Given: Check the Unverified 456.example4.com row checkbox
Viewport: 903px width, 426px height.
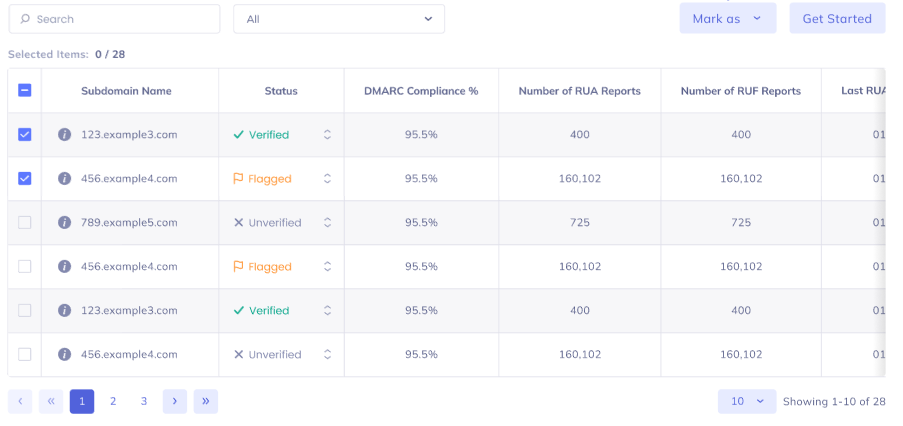Looking at the screenshot, I should [25, 354].
